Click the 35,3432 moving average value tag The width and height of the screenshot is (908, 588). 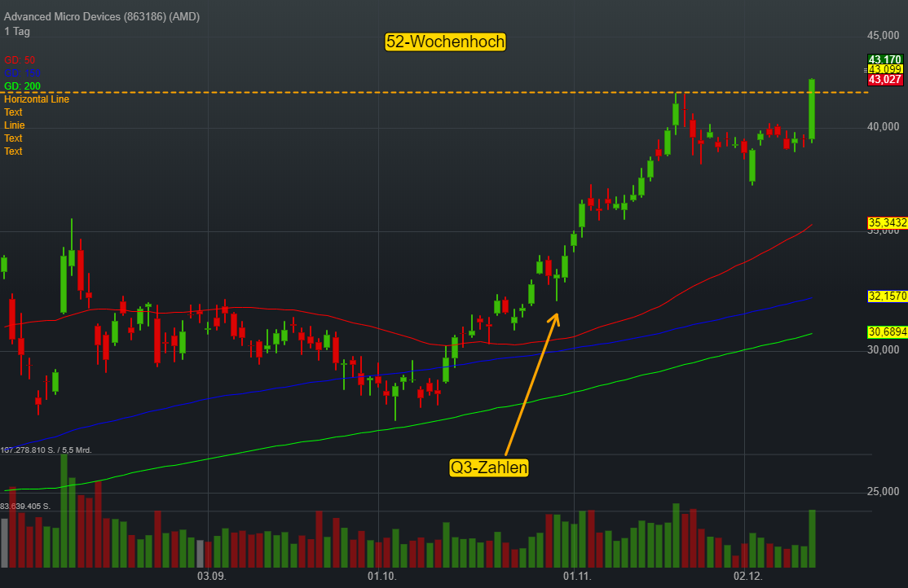coord(887,223)
